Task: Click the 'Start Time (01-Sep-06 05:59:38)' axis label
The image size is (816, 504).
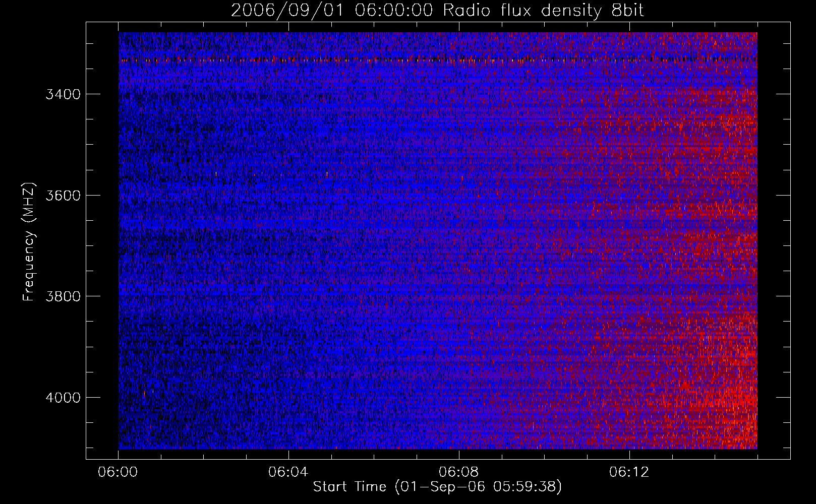Action: coord(437,487)
